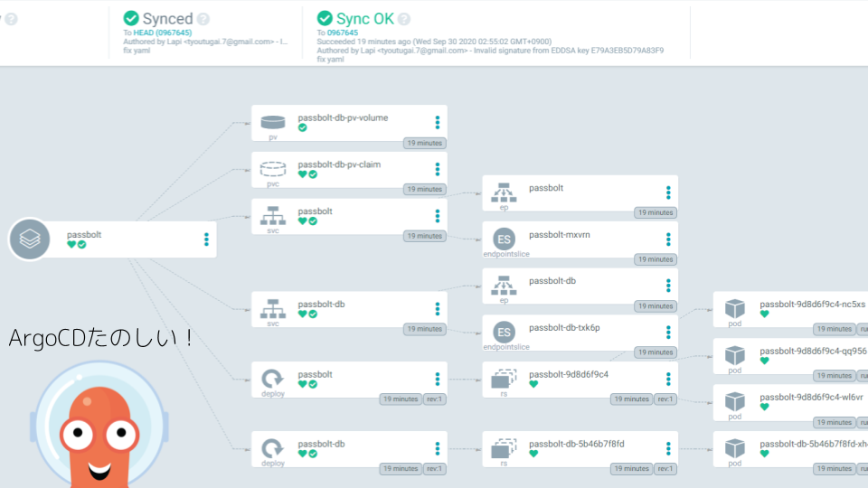Click the green Sync OK checkmark icon

[325, 18]
